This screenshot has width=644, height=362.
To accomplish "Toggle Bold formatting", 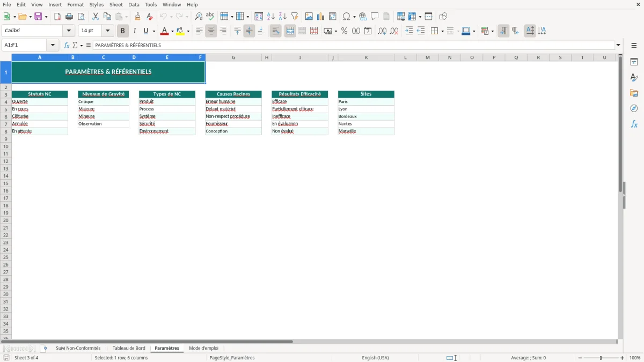I will 122,31.
